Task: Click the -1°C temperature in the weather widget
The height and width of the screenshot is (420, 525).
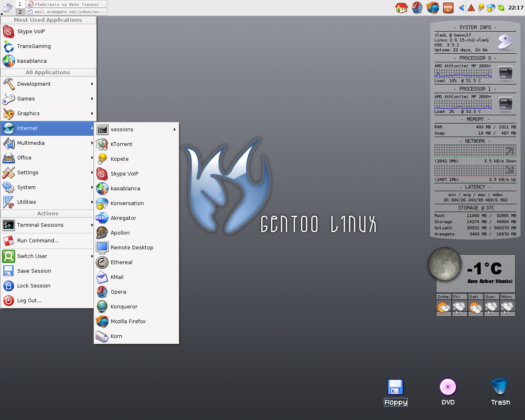Action: point(484,269)
